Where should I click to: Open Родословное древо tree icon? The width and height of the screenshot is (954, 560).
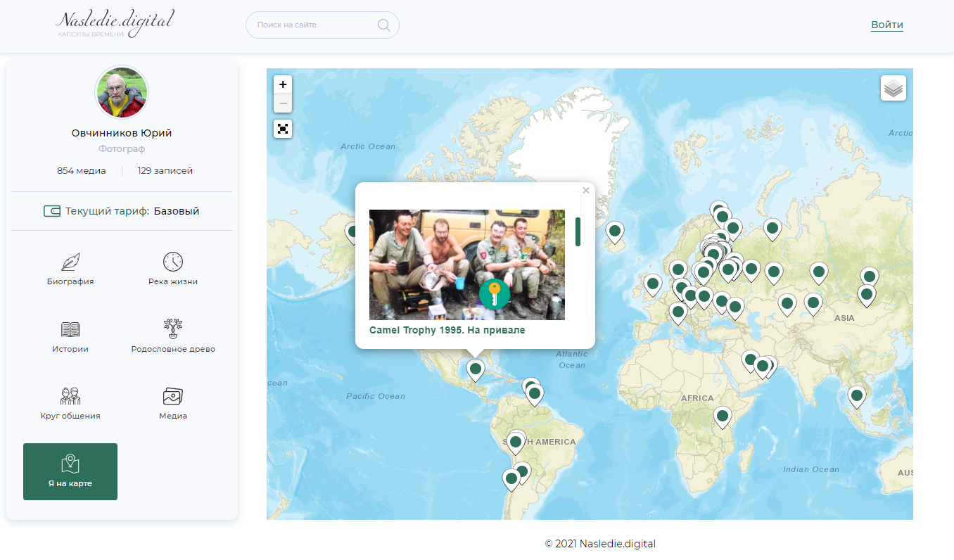[173, 328]
